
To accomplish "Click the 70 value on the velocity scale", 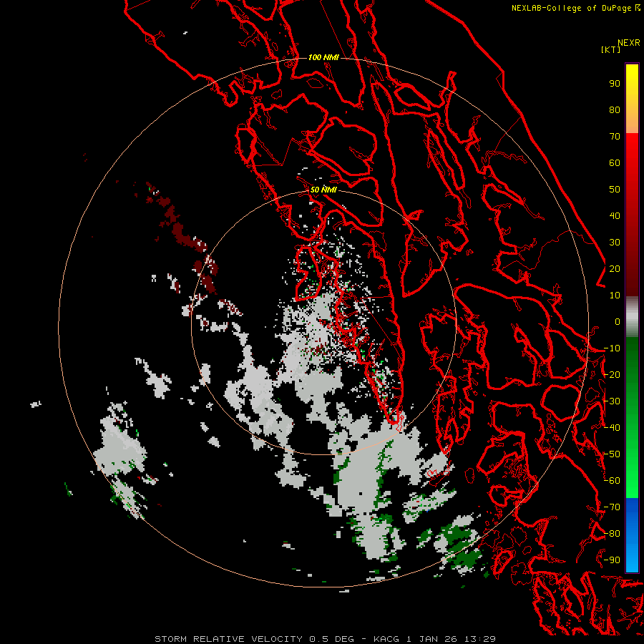I will 615,137.
